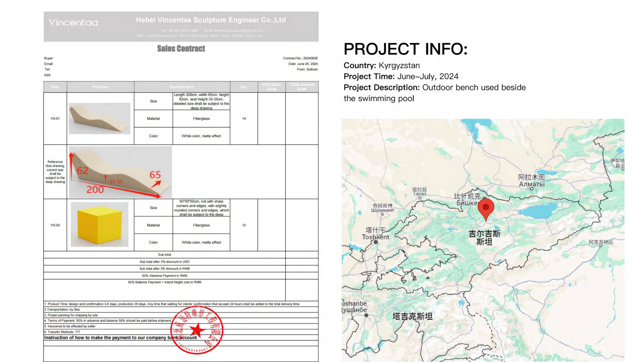Image resolution: width=644 pixels, height=362 pixels.
Task: Click the red company seal stamp
Action: 197,331
